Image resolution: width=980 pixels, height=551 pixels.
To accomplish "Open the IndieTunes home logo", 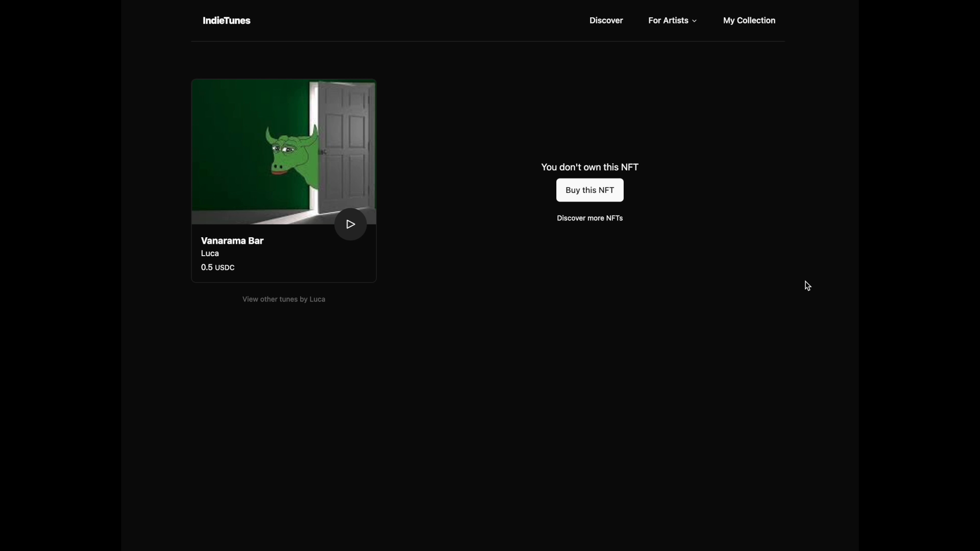I will (226, 20).
